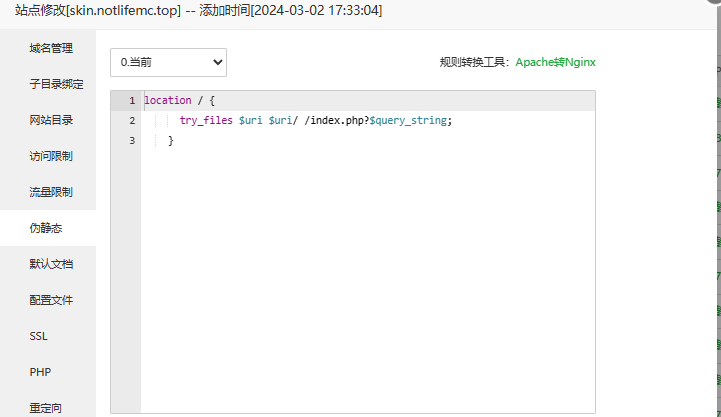Go to 重定向 tab

coord(48,408)
